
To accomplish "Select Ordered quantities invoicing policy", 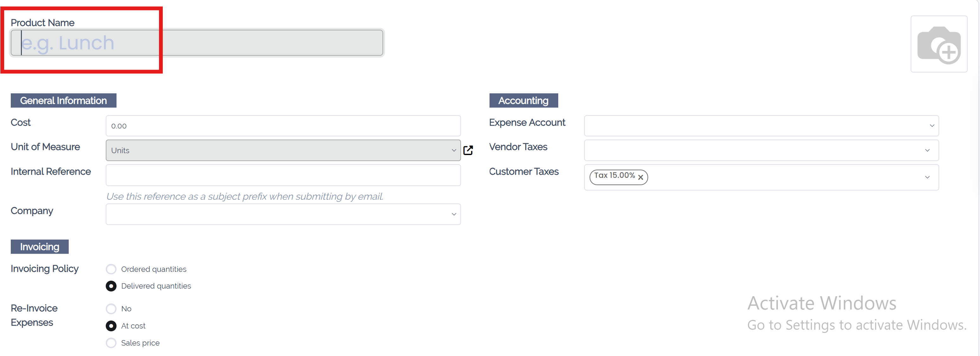I will 111,269.
